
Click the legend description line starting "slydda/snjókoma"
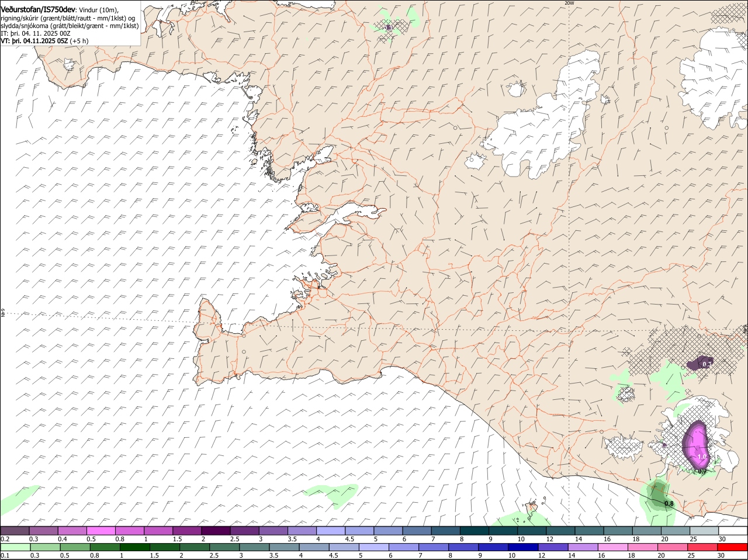pos(70,26)
